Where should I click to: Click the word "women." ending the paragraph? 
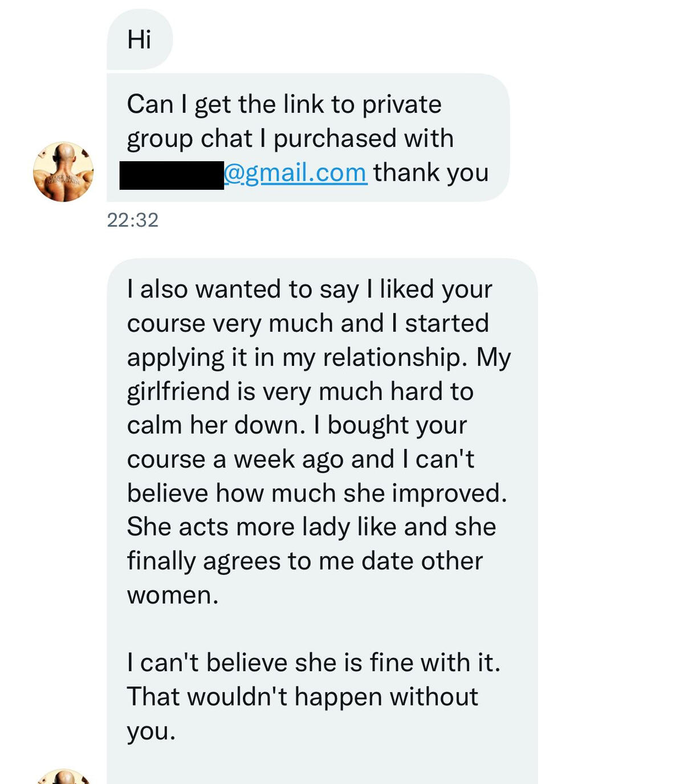pyautogui.click(x=173, y=595)
